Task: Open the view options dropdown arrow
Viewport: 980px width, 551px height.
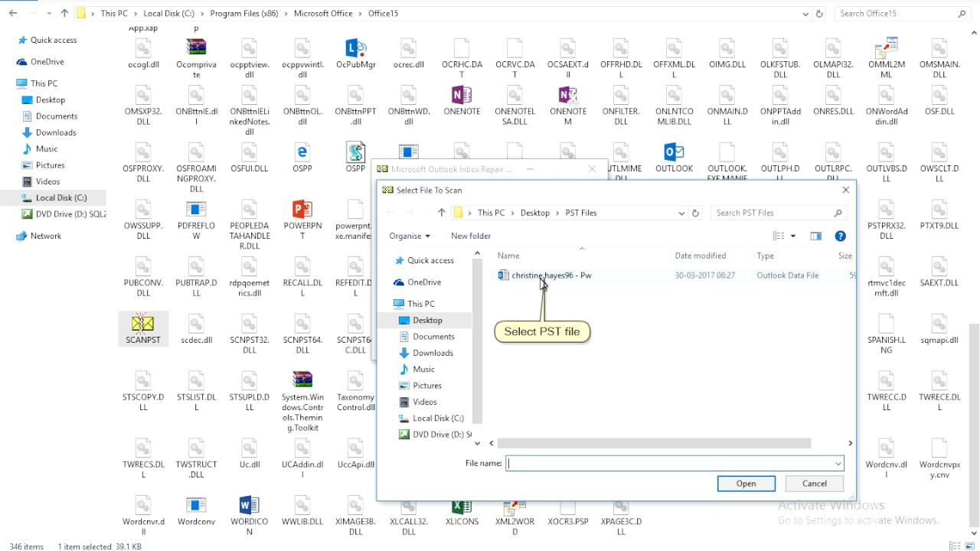Action: pos(793,236)
